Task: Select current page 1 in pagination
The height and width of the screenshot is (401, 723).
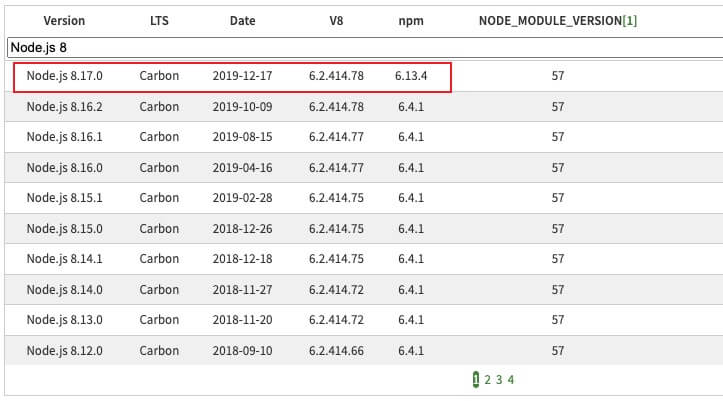Action: click(476, 380)
